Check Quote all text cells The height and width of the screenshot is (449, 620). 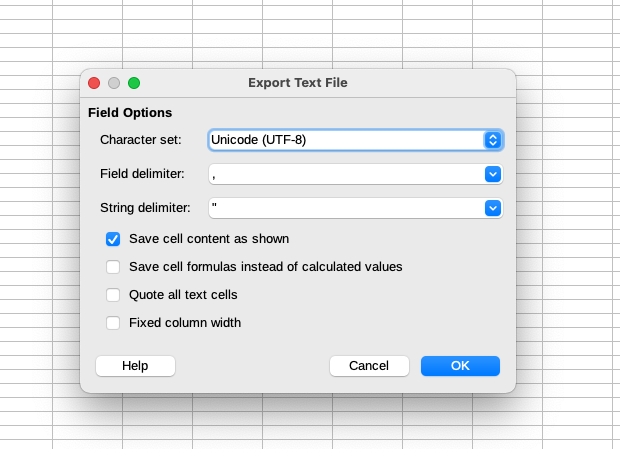pos(113,295)
